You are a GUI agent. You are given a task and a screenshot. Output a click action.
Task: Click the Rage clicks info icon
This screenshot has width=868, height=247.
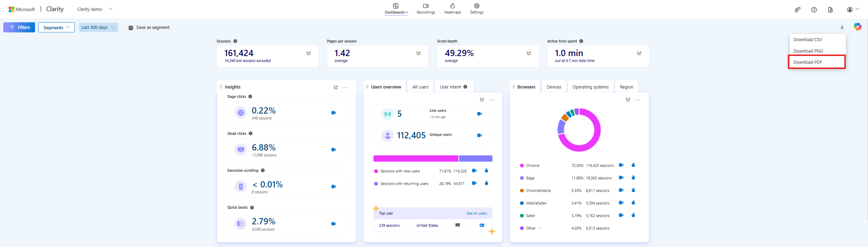250,97
